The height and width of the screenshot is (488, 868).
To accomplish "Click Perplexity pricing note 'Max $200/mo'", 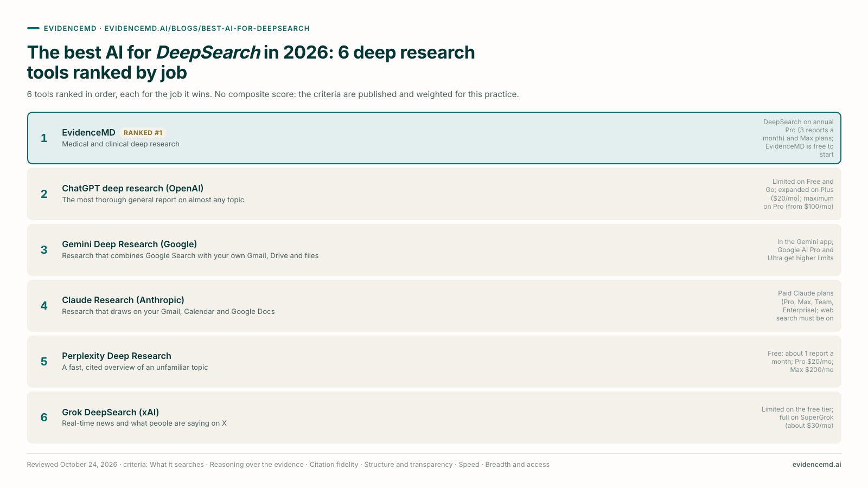I will point(800,362).
